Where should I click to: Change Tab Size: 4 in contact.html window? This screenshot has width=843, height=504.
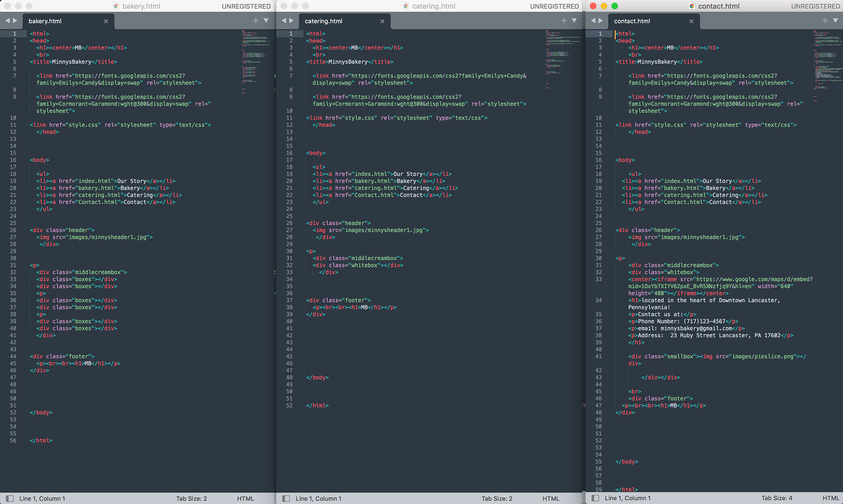pyautogui.click(x=777, y=498)
